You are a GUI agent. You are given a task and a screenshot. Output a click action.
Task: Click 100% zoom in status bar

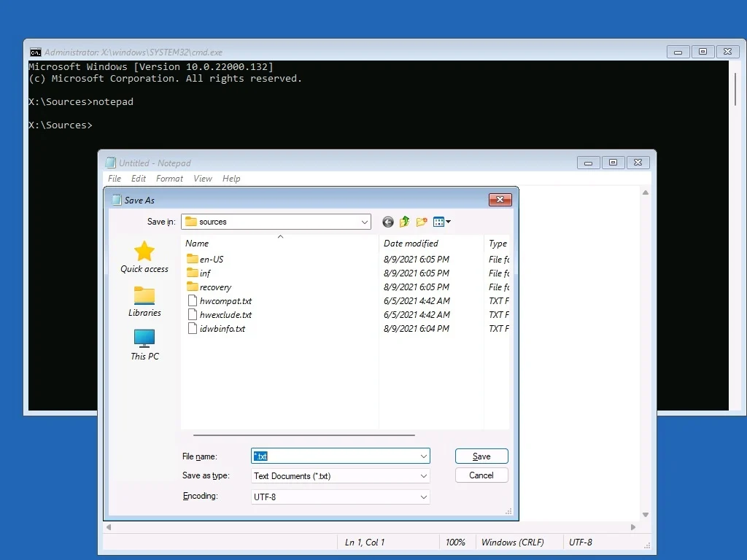(x=455, y=542)
